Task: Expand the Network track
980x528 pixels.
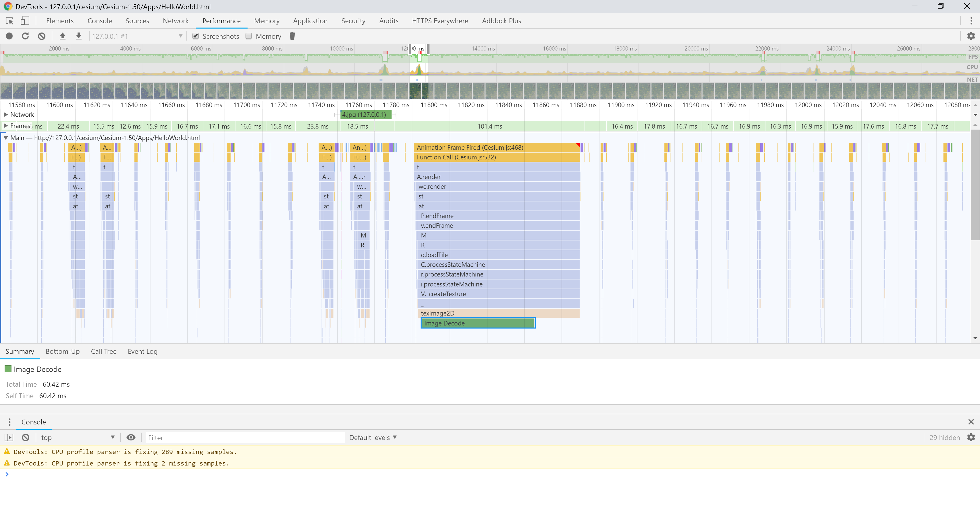Action: [6, 115]
